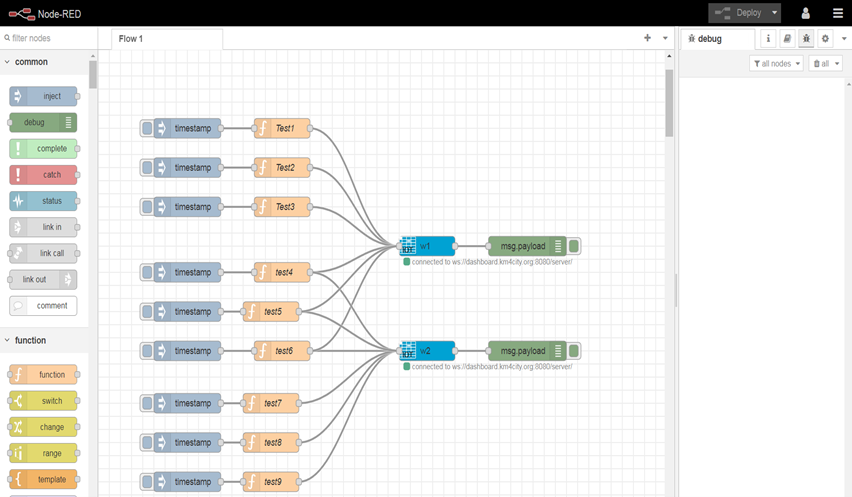The height and width of the screenshot is (497, 852).
Task: Toggle the debug button on w1's msg.payload
Action: (x=574, y=246)
